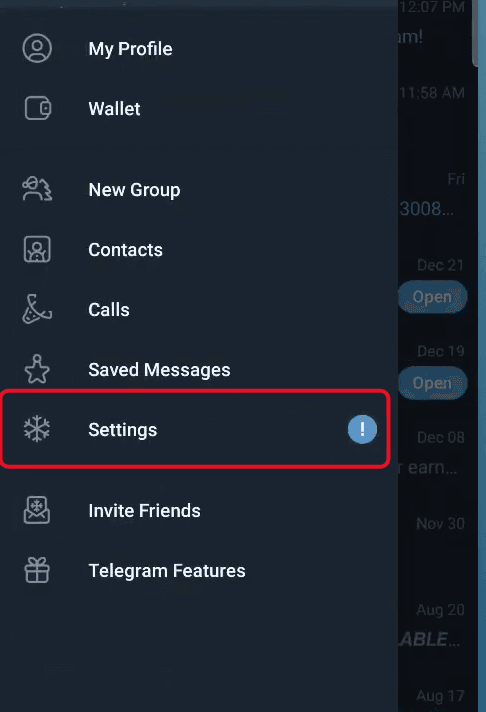Viewport: 486px width, 712px height.
Task: Select the Contacts card icon
Action: click(37, 249)
